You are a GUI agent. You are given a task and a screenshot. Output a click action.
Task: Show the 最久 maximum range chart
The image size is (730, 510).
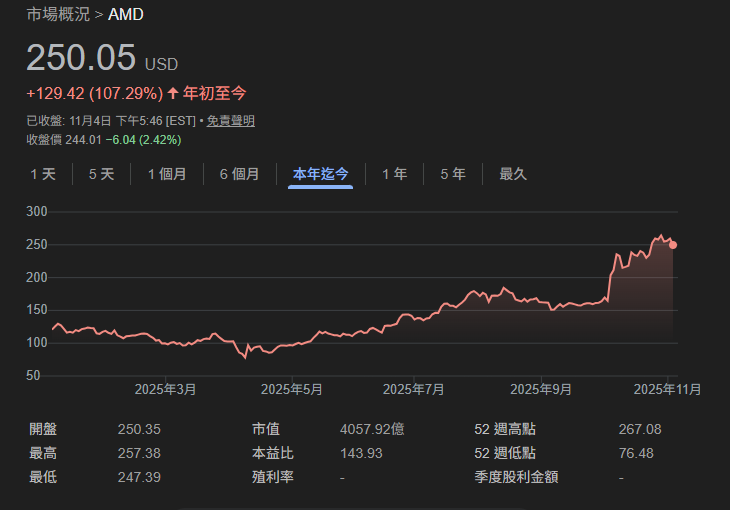click(x=513, y=174)
